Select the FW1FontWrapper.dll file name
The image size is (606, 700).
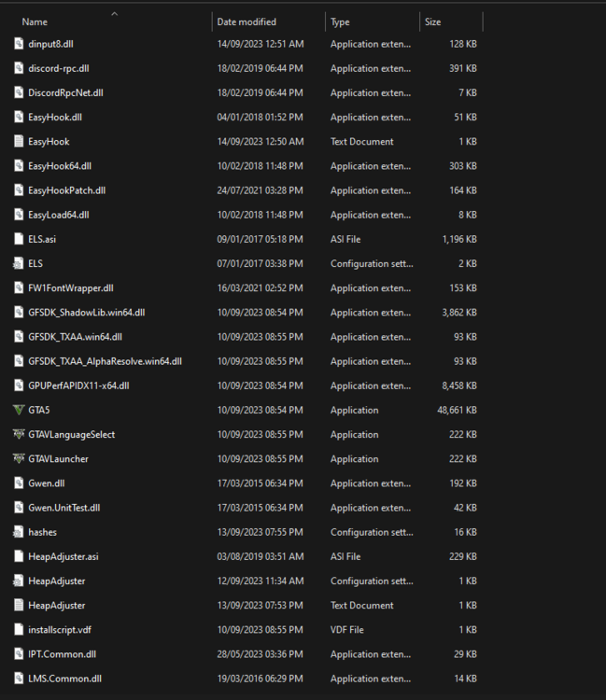click(71, 288)
